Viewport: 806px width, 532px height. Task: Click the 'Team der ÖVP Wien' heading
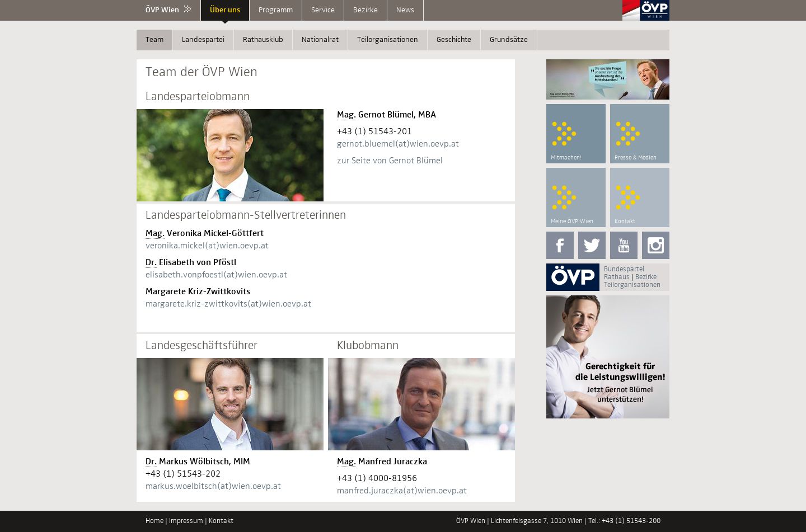[x=201, y=72]
